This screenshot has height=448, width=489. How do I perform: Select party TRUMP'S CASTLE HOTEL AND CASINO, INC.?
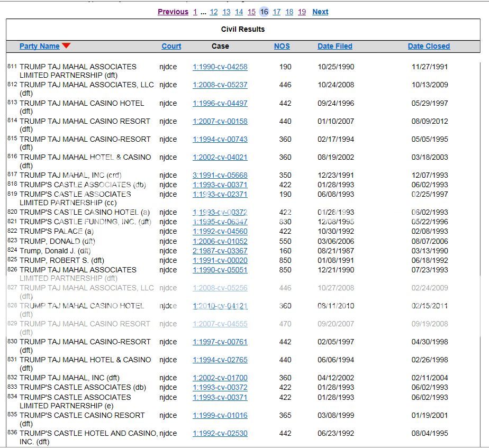pyautogui.click(x=88, y=437)
